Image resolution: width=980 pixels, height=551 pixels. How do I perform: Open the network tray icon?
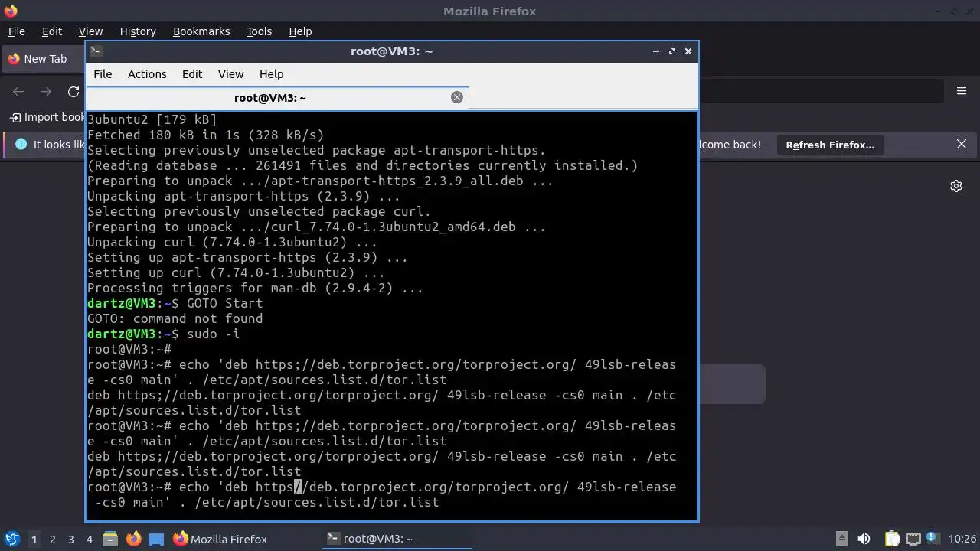pos(913,539)
